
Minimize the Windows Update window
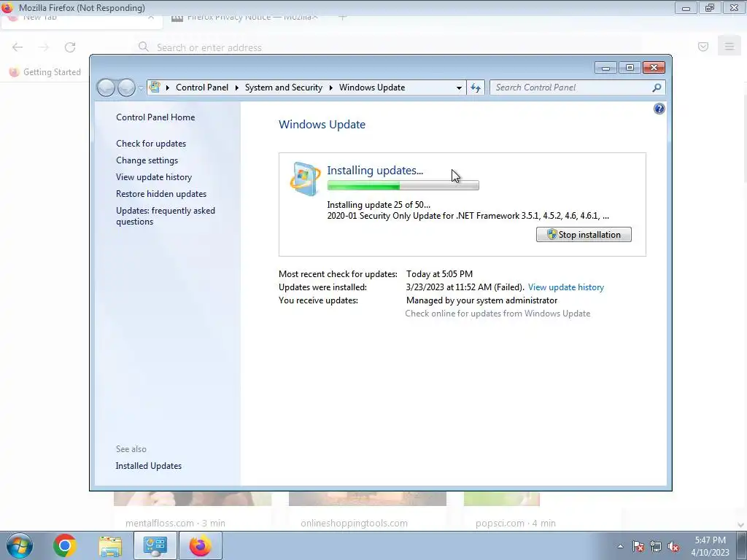point(605,68)
